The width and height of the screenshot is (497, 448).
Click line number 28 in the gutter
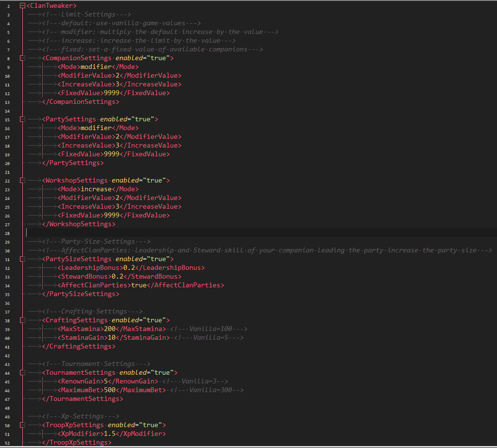(8, 233)
